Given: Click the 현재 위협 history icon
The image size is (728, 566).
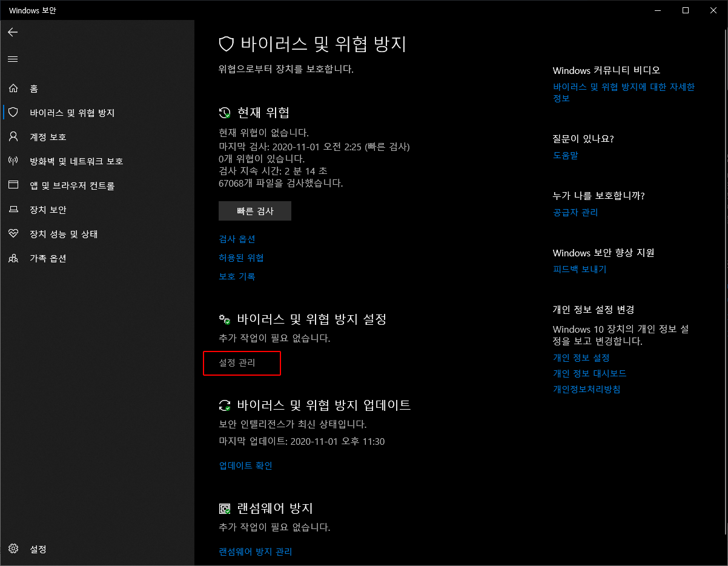Looking at the screenshot, I should pyautogui.click(x=225, y=113).
